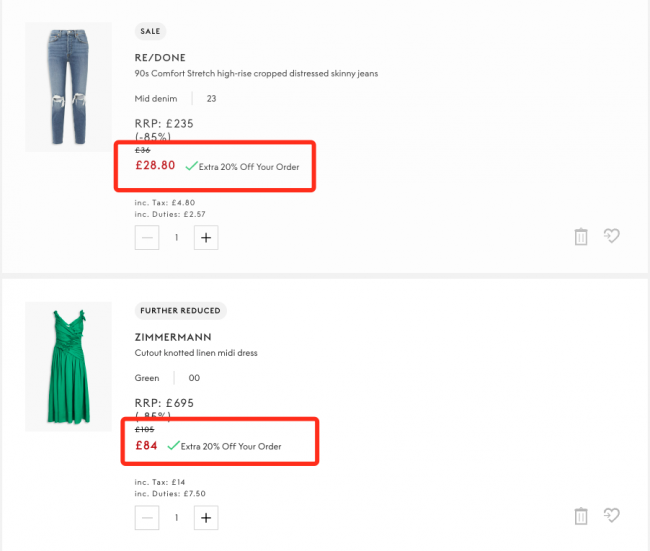The width and height of the screenshot is (650, 551).
Task: Open 90s Comfort Stretch jeans description link
Action: (256, 73)
